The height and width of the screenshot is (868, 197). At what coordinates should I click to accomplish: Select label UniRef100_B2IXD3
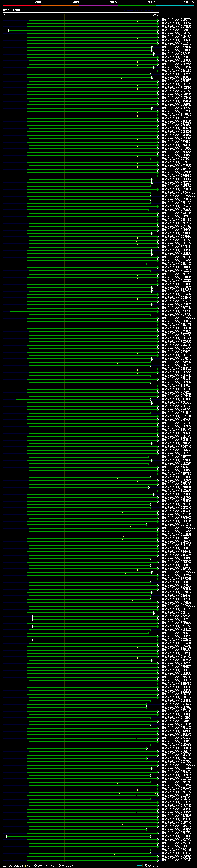(176, 111)
